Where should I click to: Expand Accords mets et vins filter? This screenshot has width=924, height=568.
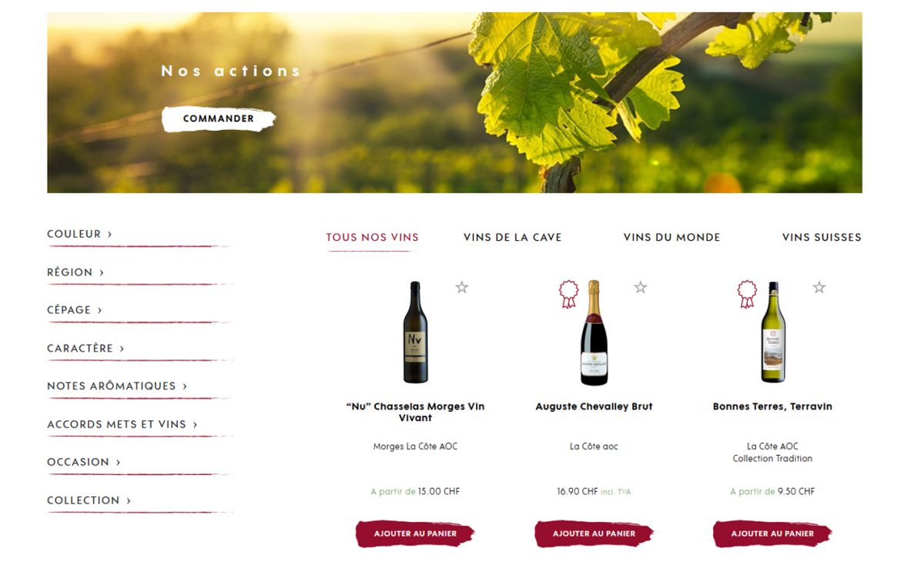pos(122,425)
